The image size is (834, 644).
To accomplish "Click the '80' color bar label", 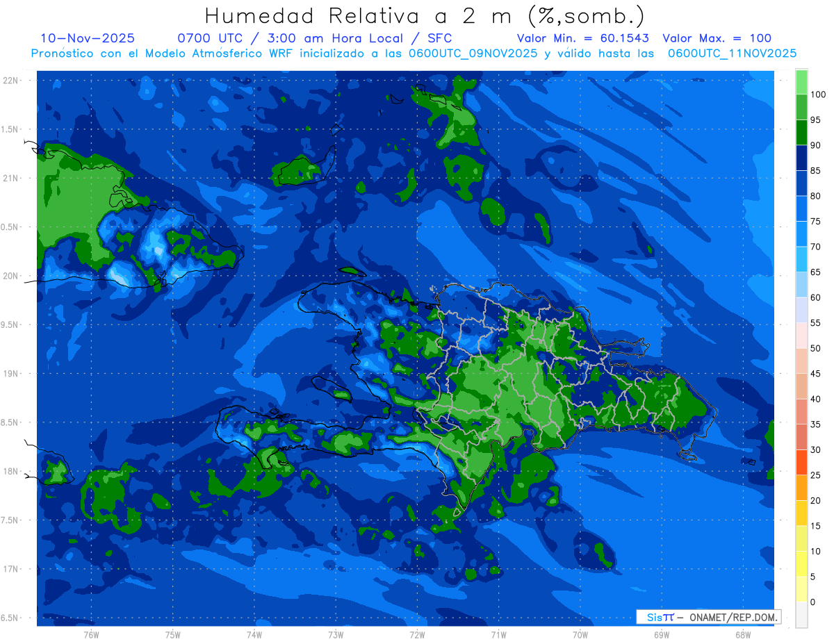I will point(815,196).
